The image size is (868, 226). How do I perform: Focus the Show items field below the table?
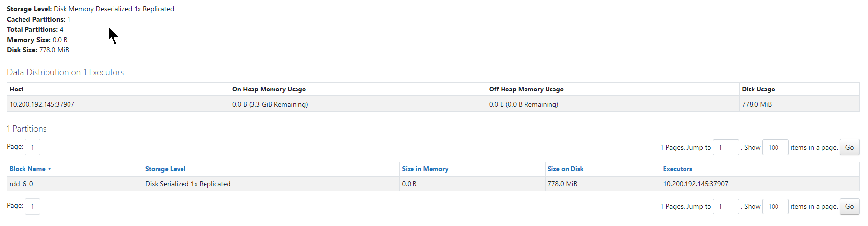pos(775,206)
